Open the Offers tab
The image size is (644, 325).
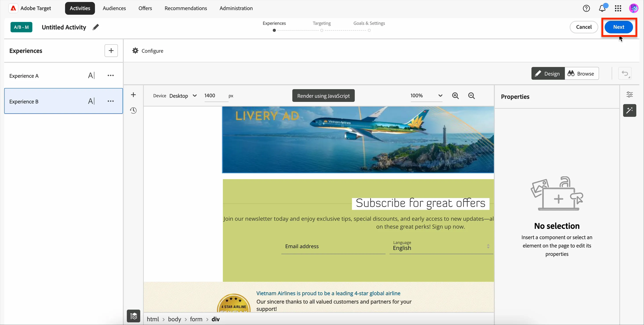click(x=145, y=8)
